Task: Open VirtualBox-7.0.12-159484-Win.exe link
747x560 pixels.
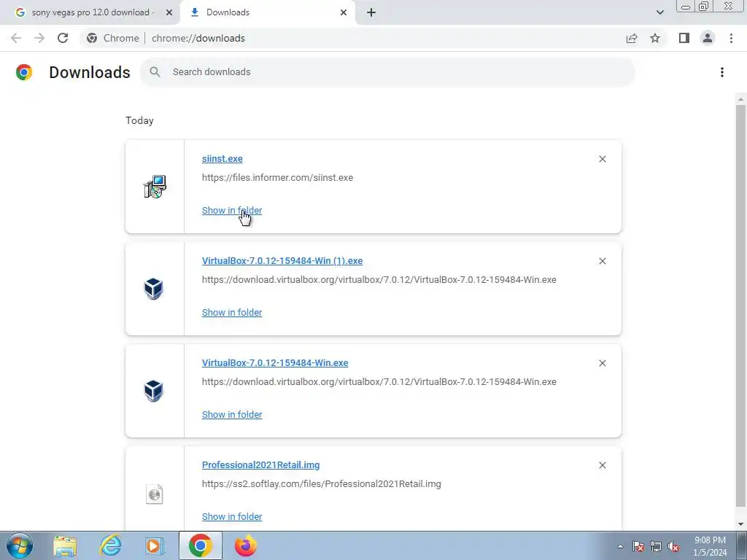Action: [275, 363]
